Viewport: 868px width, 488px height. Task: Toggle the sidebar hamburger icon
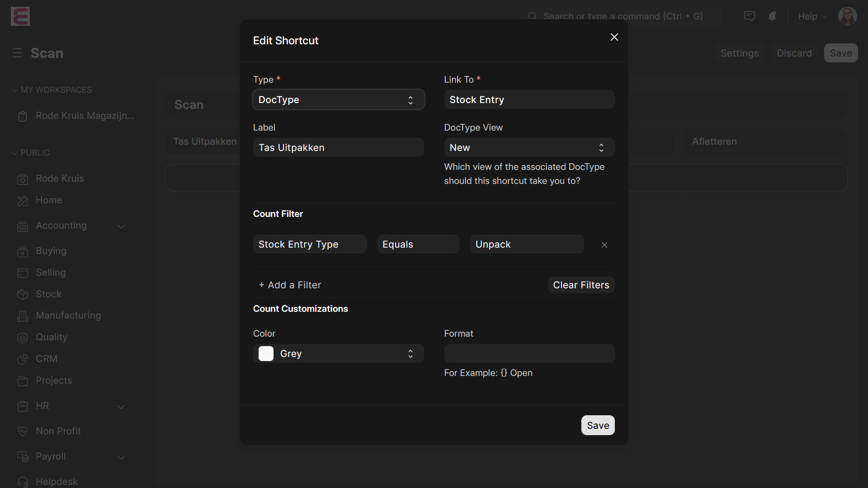pos(17,53)
